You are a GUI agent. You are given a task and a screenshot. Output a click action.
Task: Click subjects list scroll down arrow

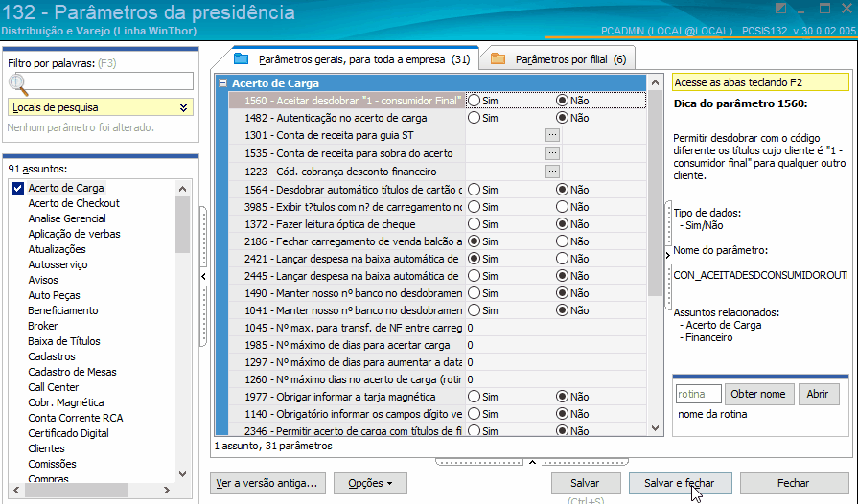click(x=183, y=474)
